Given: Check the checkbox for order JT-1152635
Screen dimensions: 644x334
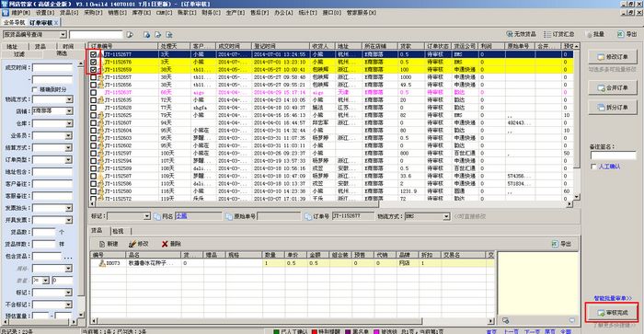Looking at the screenshot, I should [94, 99].
